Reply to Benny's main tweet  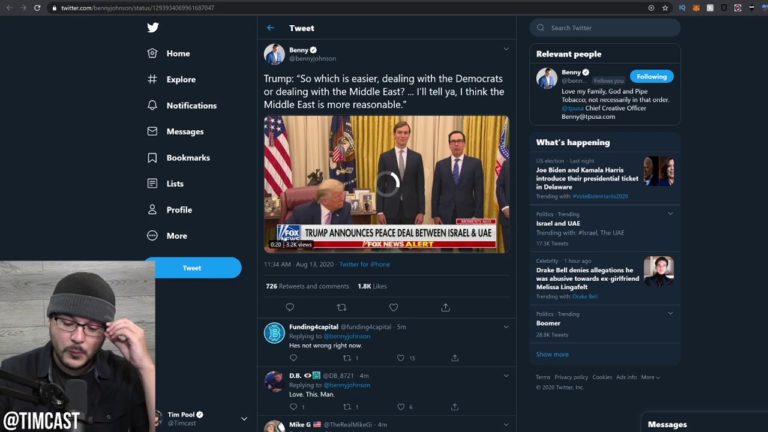tap(290, 307)
